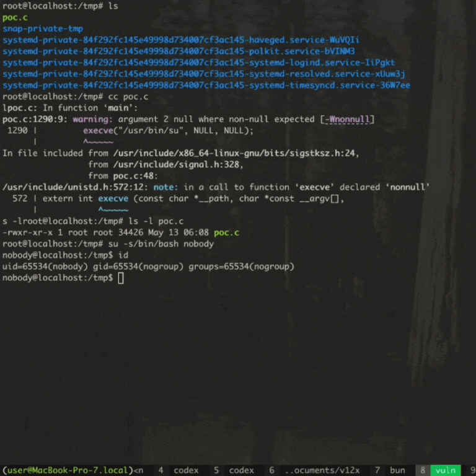Click the terminal cursor block at prompt

(121, 278)
